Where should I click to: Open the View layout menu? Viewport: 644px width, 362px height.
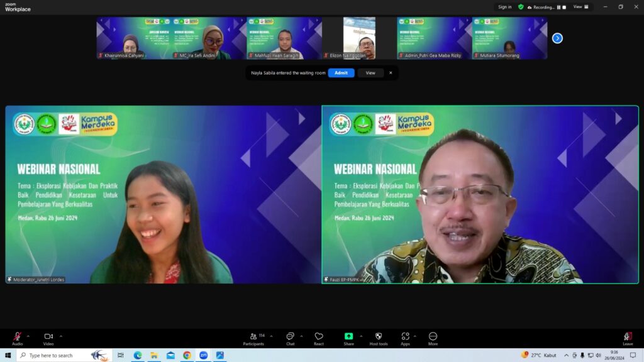581,7
